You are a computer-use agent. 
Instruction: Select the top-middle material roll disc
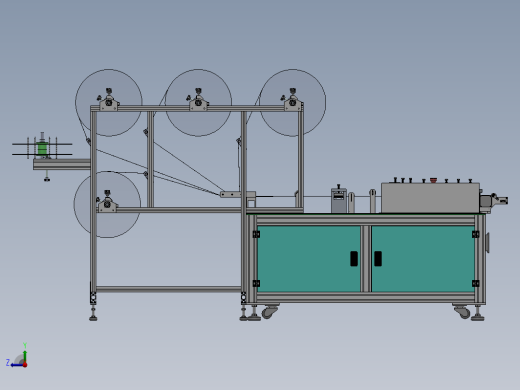[x=198, y=103]
